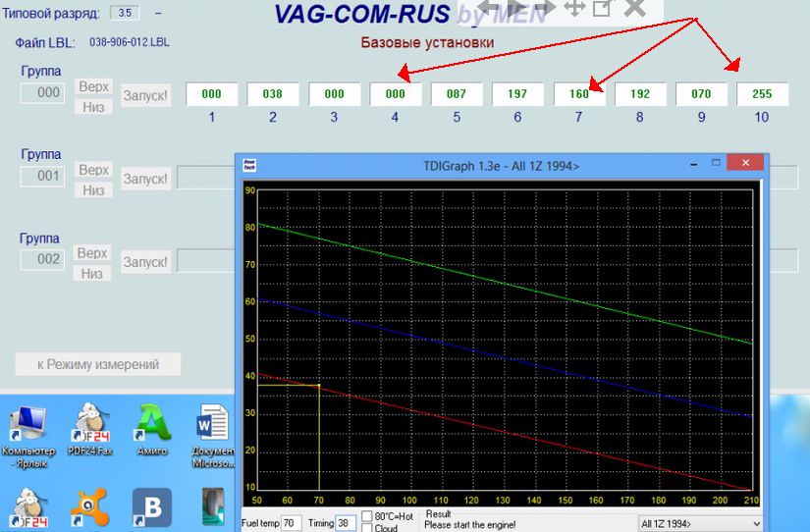Click field 10 value 255

pyautogui.click(x=763, y=94)
